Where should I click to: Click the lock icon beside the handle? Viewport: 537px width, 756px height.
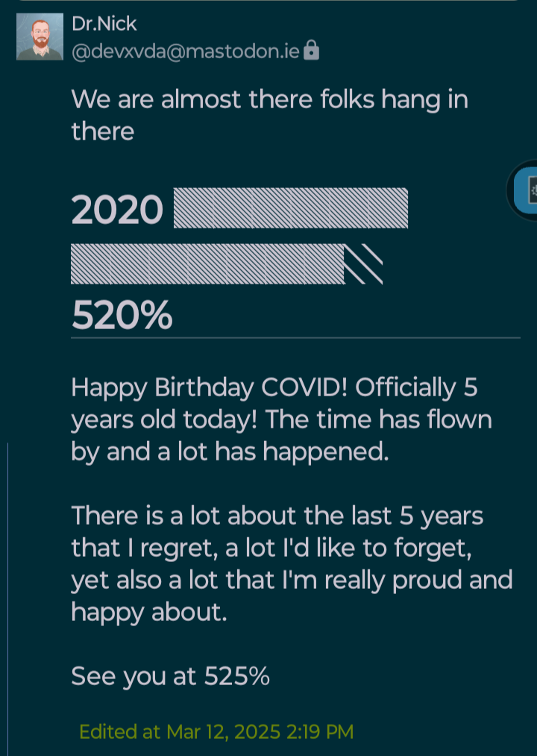pyautogui.click(x=312, y=51)
